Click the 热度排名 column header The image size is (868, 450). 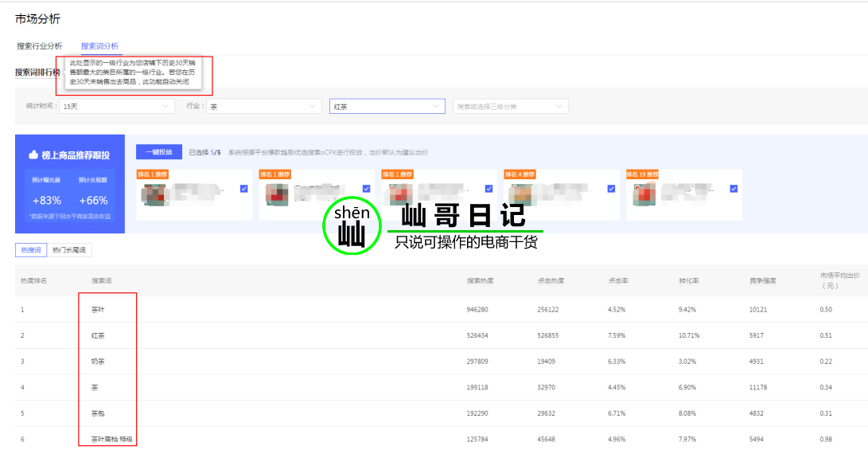click(33, 280)
